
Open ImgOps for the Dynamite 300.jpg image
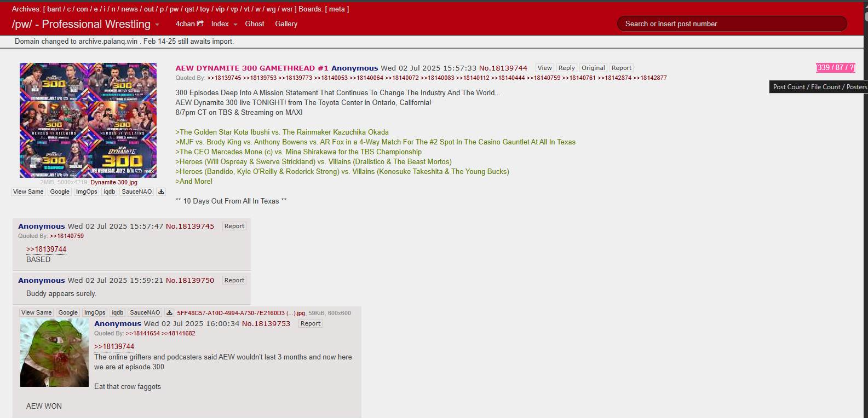pos(87,192)
